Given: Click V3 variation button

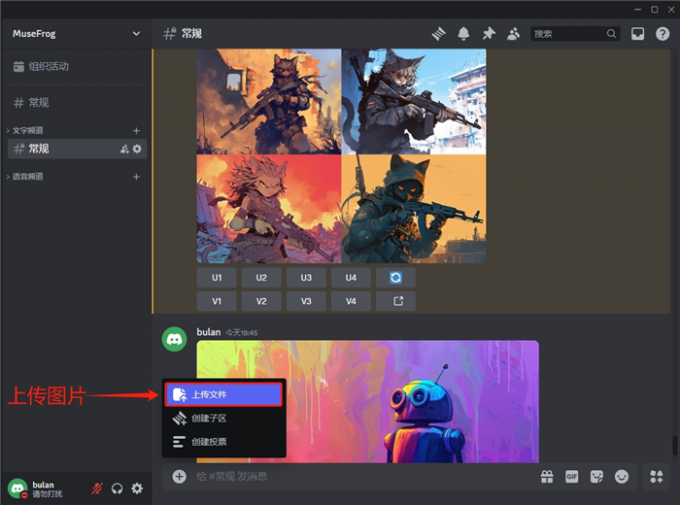Looking at the screenshot, I should [x=306, y=301].
